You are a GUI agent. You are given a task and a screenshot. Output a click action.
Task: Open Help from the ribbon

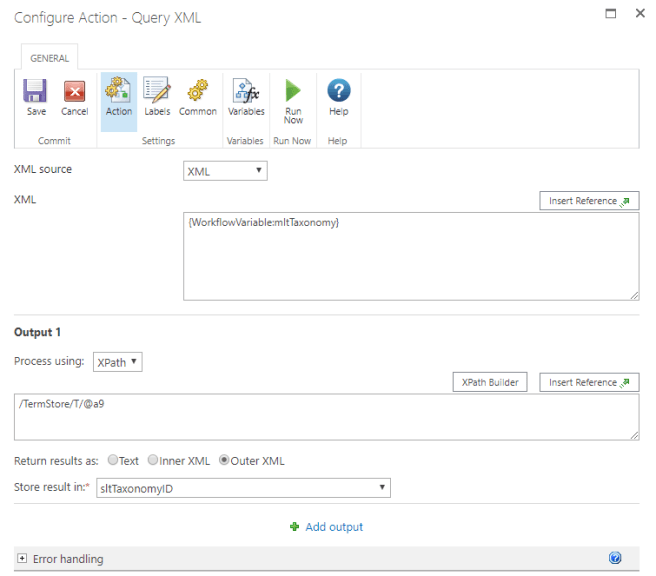[x=338, y=97]
